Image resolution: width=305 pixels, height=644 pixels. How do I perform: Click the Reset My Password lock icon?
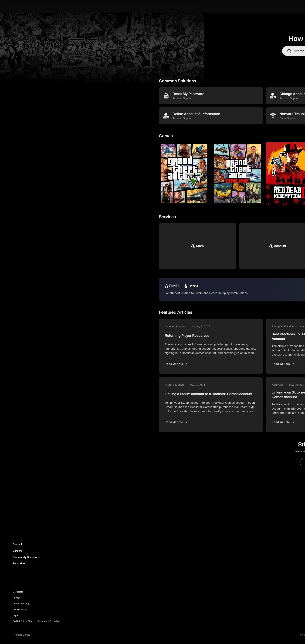pos(166,96)
